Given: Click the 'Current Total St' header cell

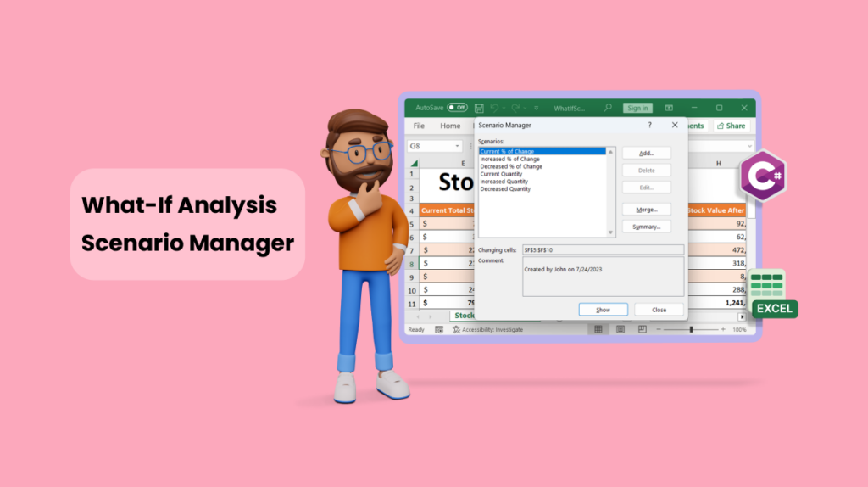Looking at the screenshot, I should tap(448, 210).
